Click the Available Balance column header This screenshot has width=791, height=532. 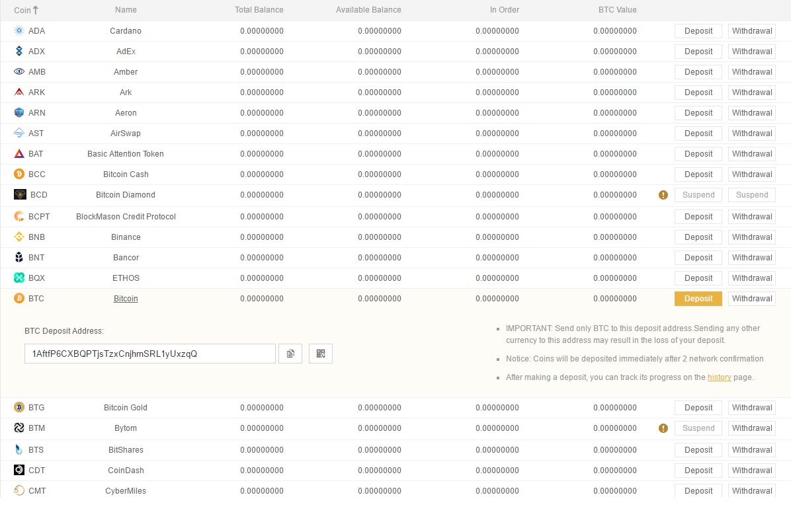[368, 9]
